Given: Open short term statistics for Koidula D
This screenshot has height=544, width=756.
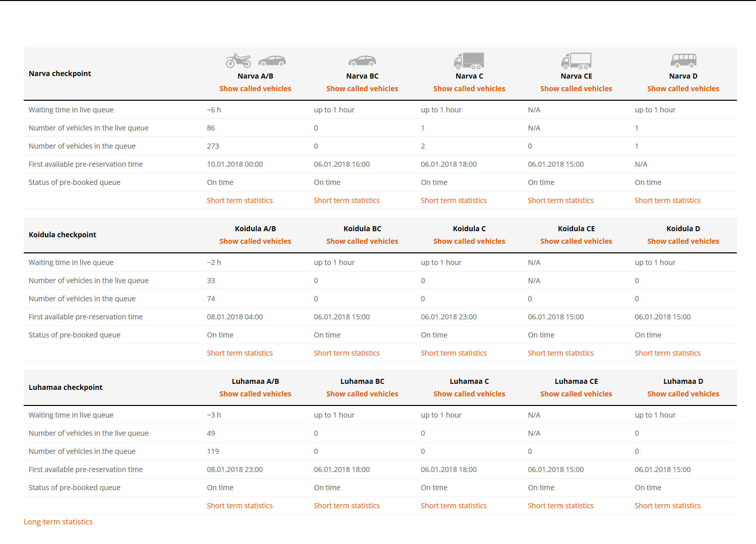Looking at the screenshot, I should click(x=668, y=353).
